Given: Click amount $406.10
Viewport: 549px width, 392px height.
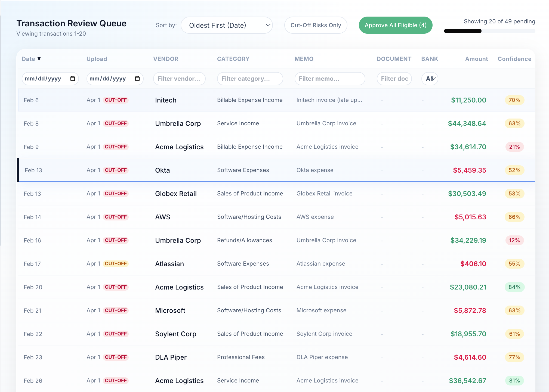Looking at the screenshot, I should pos(473,264).
